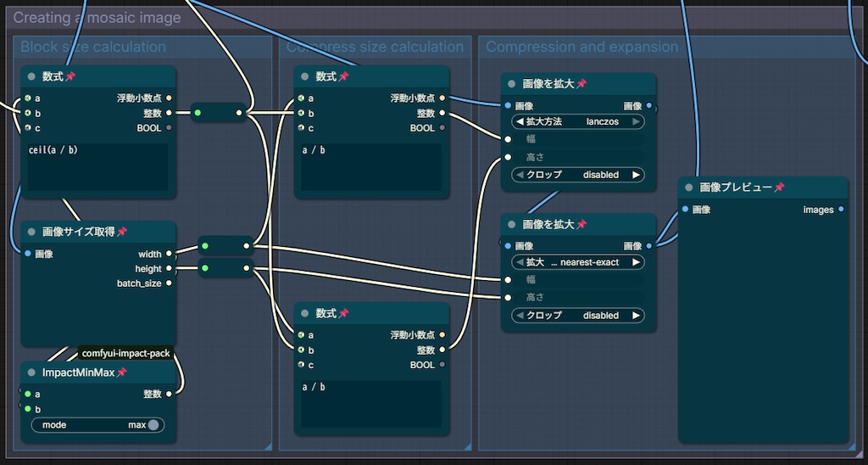This screenshot has height=465, width=868.
Task: Collapse the lanczos 画像を拡大 node via its title dot
Action: 512,84
